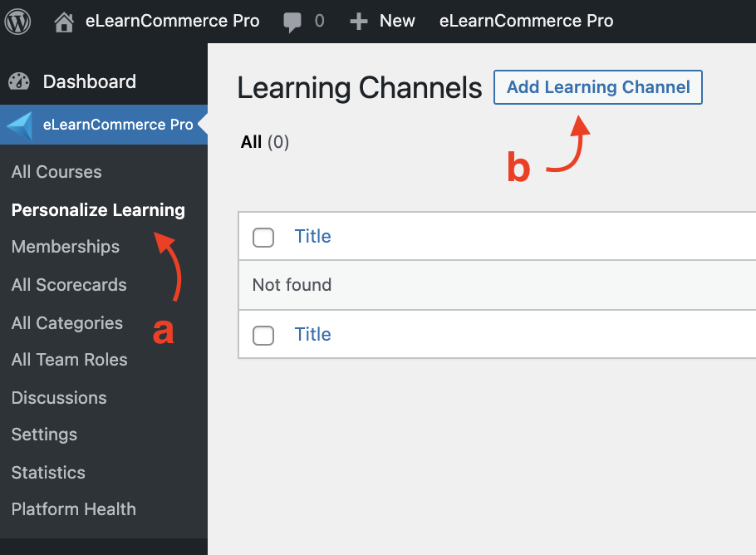The height and width of the screenshot is (555, 756).
Task: Click the eLearnCommerce Pro paper-plane icon
Action: [19, 125]
